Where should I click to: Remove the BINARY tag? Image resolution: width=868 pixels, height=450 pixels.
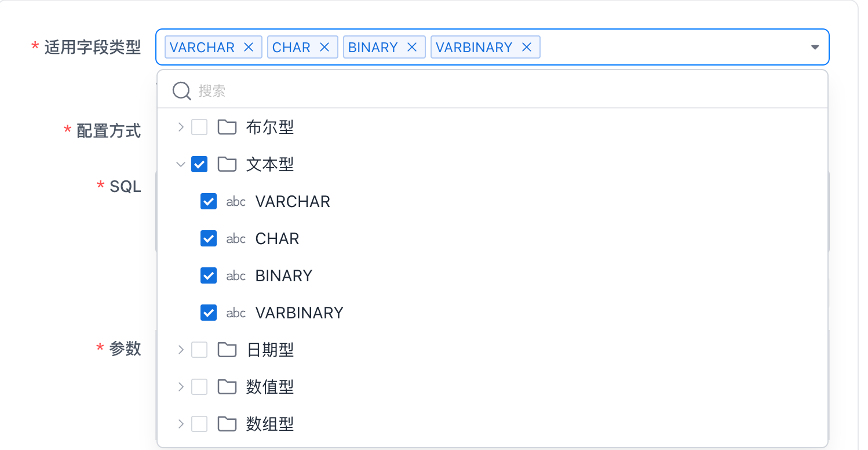pos(412,48)
